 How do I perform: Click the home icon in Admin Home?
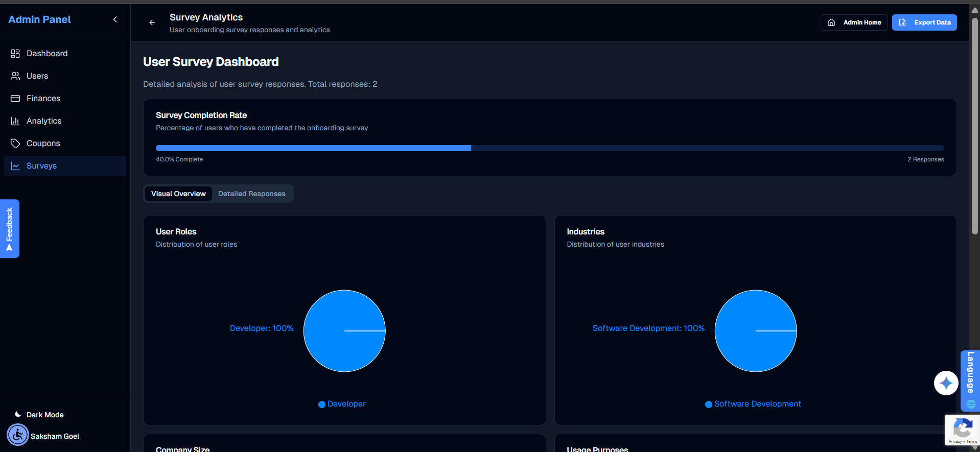click(x=831, y=22)
